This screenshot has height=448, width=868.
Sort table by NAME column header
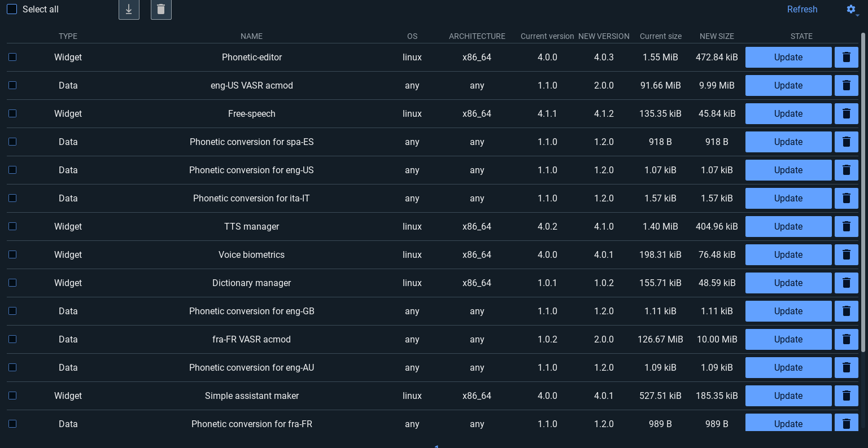(251, 36)
